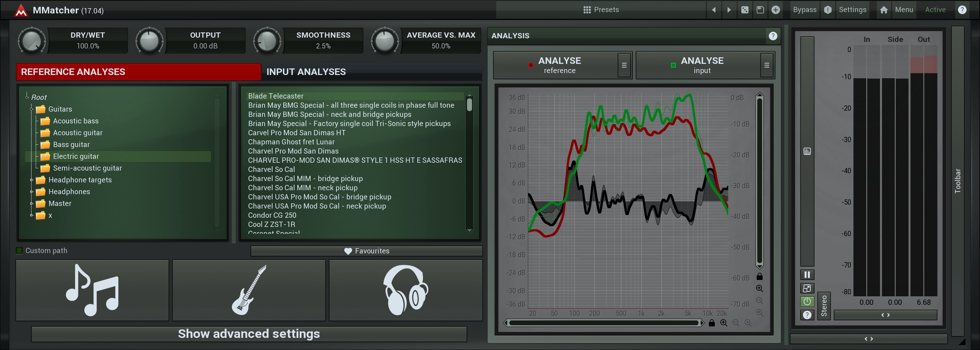This screenshot has height=350, width=980.
Task: Pause the meters with the pause icon
Action: coord(807,275)
